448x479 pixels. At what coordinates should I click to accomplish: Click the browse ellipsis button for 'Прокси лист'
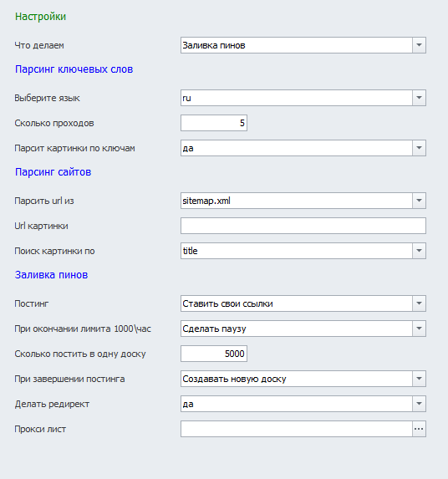point(419,429)
